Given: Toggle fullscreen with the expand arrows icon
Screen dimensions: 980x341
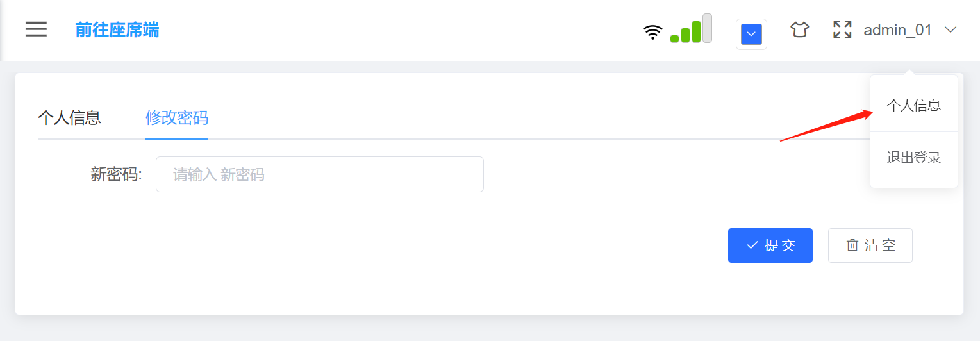Looking at the screenshot, I should click(x=842, y=29).
